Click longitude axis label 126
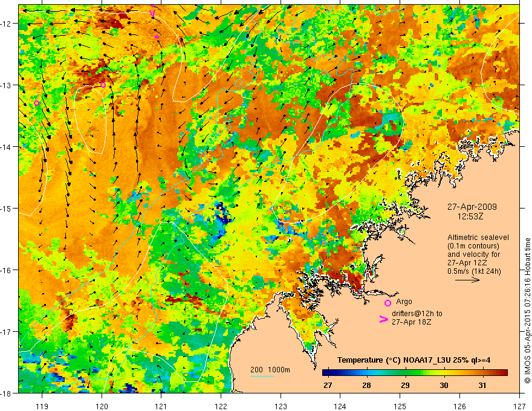The width and height of the screenshot is (532, 411). point(459,406)
